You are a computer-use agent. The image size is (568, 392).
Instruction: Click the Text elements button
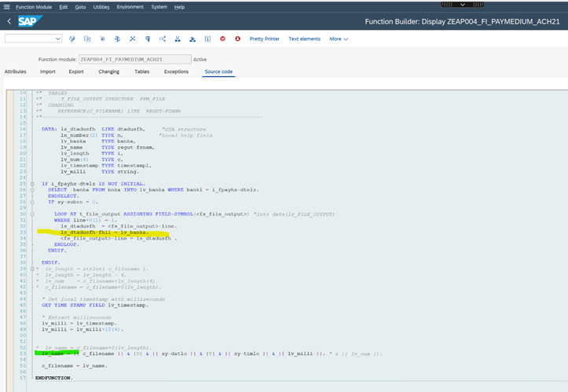304,38
